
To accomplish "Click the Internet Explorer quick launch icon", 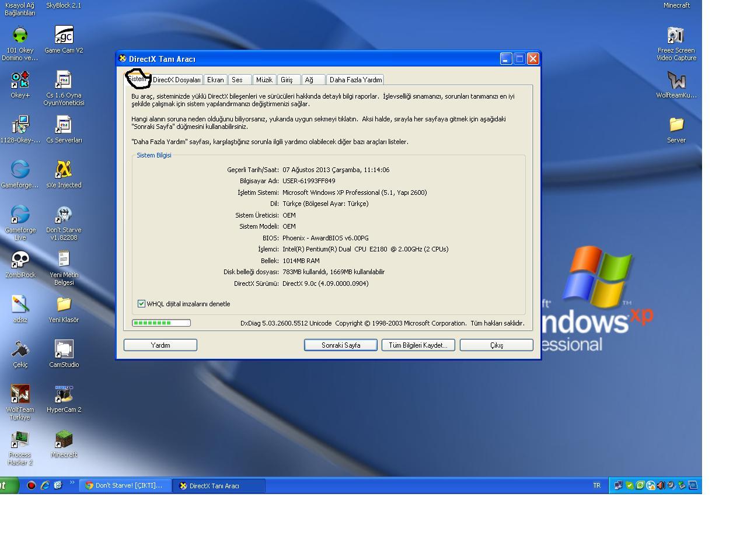I will click(x=45, y=485).
